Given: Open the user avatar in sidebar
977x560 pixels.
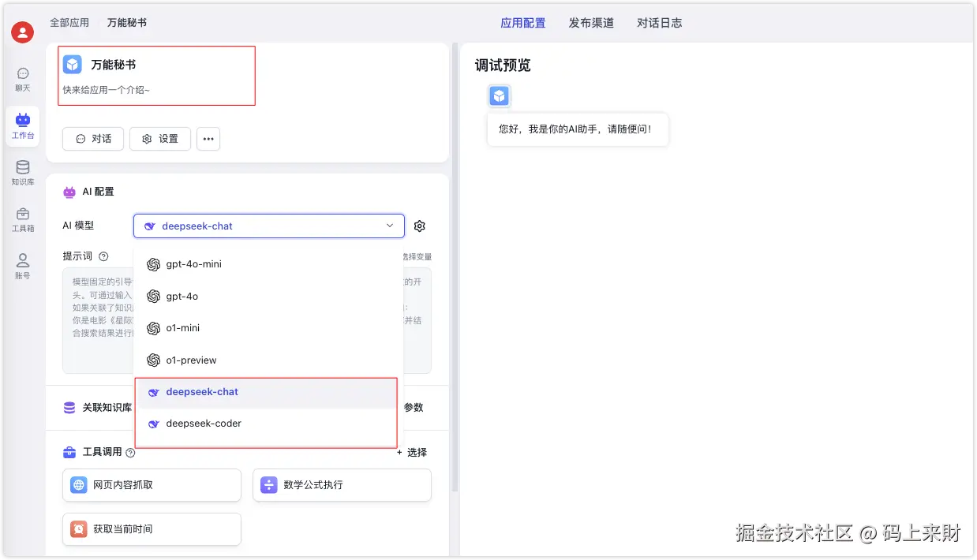Looking at the screenshot, I should (23, 32).
